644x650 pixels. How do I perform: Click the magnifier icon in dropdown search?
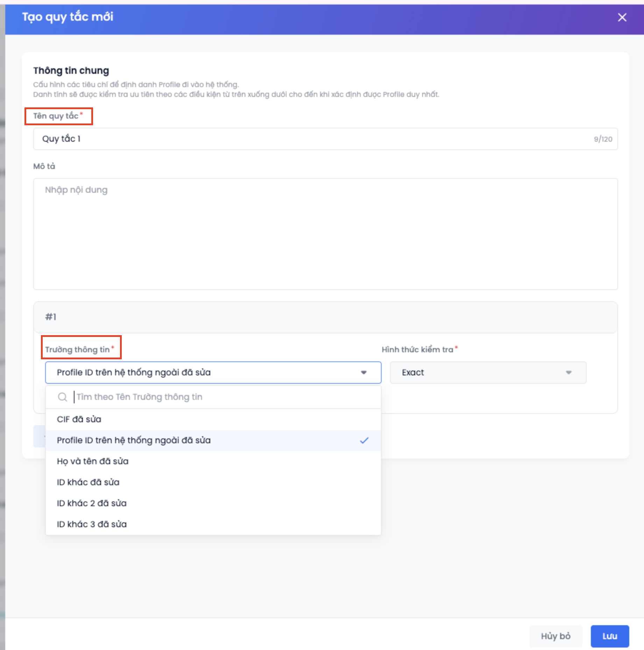[63, 397]
